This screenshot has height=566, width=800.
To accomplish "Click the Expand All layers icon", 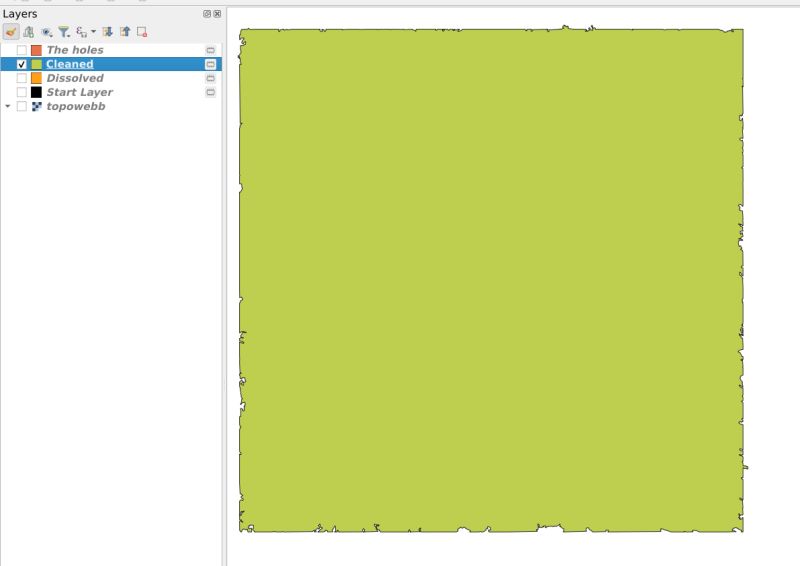I will click(x=108, y=32).
